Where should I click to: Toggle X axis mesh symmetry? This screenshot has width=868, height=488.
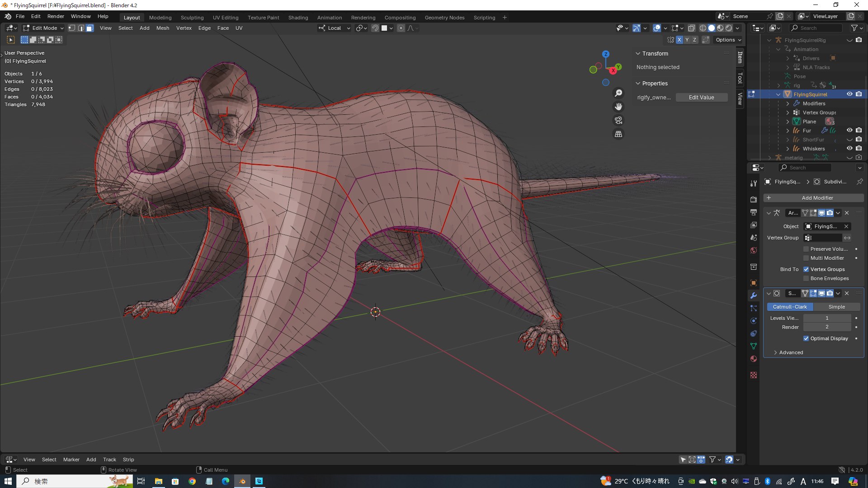coord(679,40)
